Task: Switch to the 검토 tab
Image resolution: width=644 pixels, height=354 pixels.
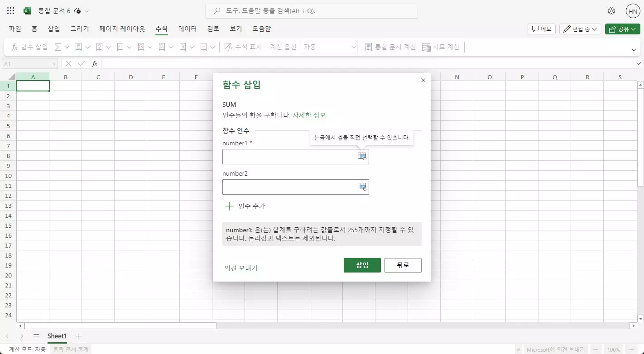Action: 213,29
